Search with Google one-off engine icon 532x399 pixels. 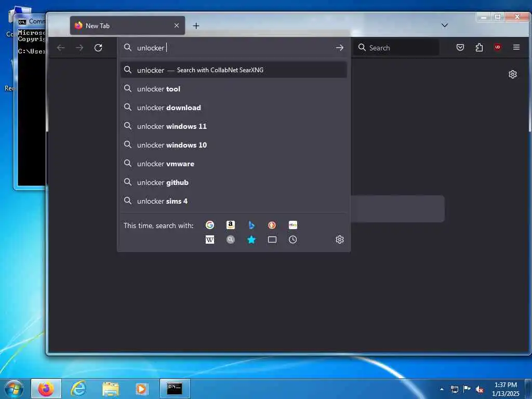[210, 225]
